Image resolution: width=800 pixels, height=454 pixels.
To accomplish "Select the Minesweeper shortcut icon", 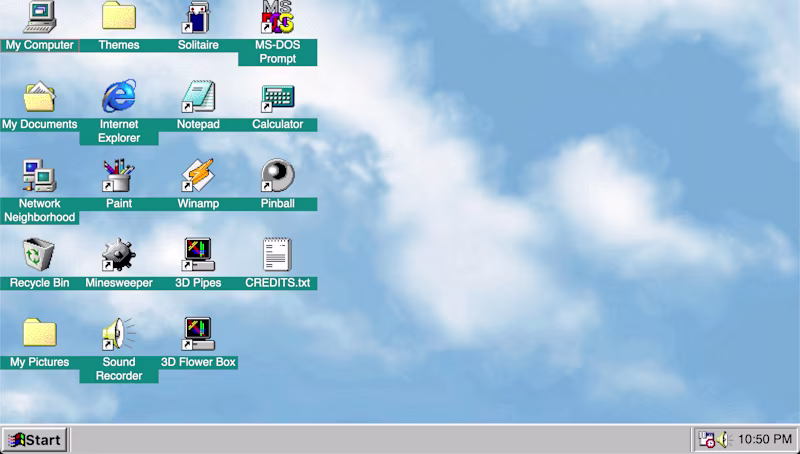I will [x=119, y=255].
